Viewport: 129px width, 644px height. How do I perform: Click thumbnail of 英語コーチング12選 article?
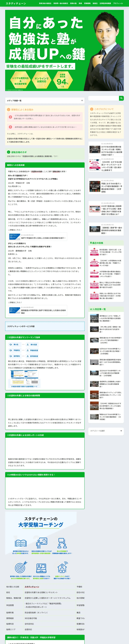coord(95,165)
